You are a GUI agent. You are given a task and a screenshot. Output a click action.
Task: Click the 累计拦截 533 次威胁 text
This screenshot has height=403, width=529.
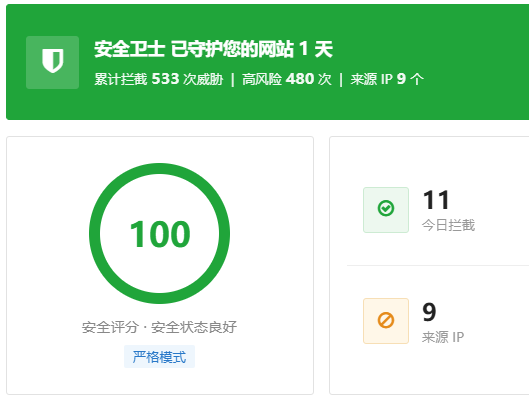(x=159, y=79)
